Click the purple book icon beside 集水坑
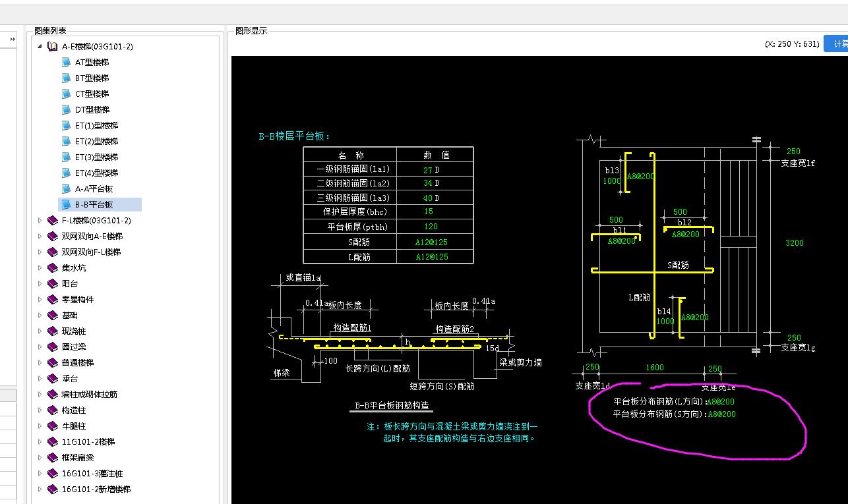This screenshot has width=848, height=504. point(53,268)
